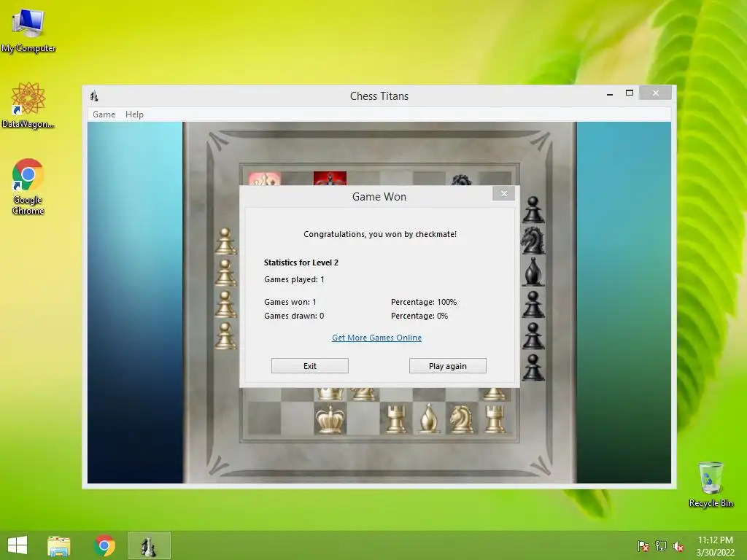Click the white king on the board

[x=330, y=419]
